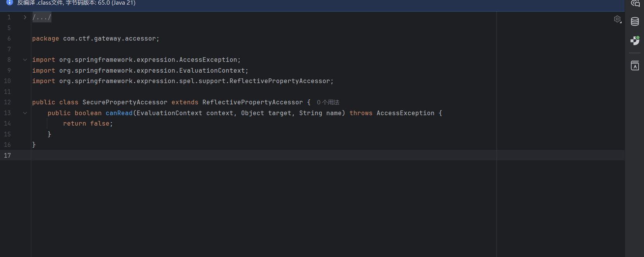Screen dimensions: 644x257
Task: Collapse the import block at line 8
Action: pos(25,60)
